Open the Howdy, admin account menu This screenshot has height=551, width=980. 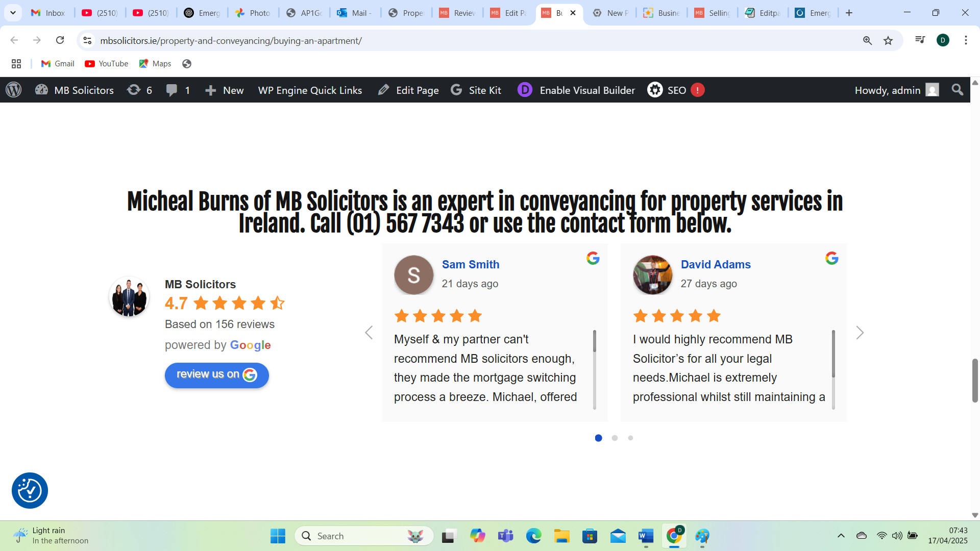[896, 90]
